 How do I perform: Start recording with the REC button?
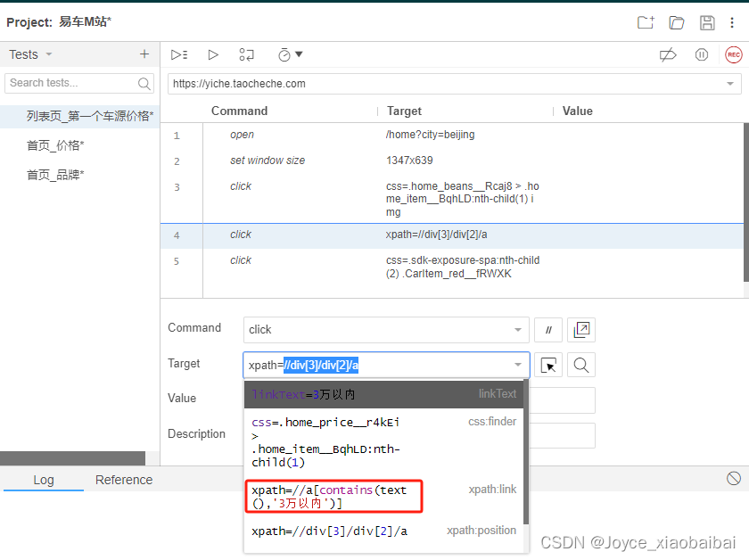tap(734, 54)
